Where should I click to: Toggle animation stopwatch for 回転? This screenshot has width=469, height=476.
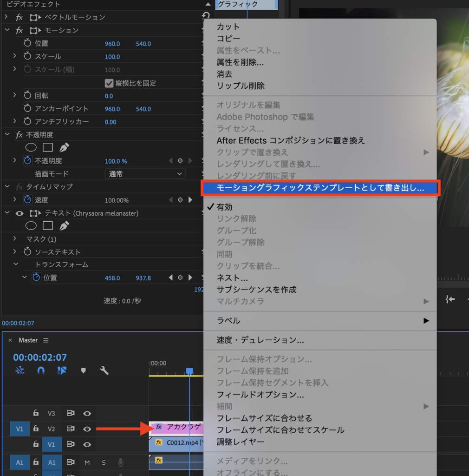[27, 95]
